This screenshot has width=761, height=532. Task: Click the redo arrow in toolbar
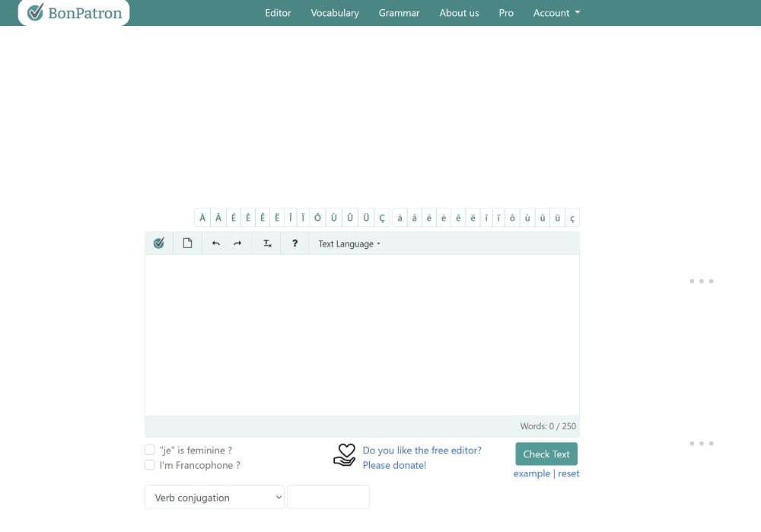click(x=237, y=244)
